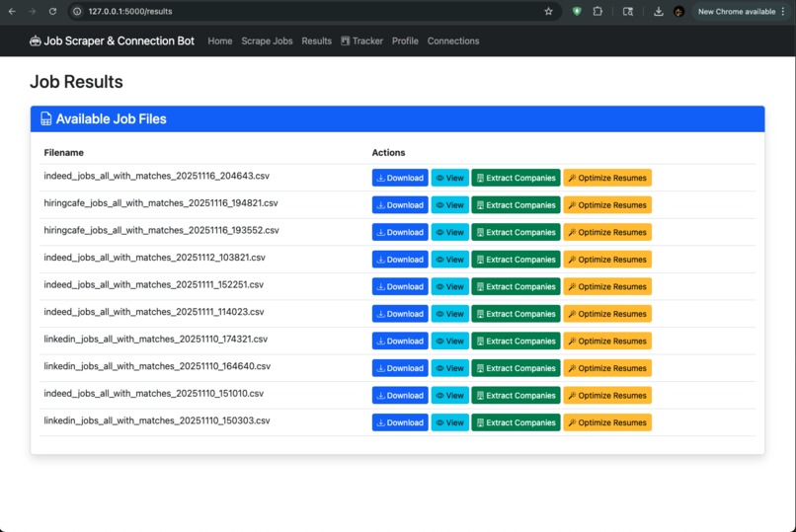This screenshot has width=796, height=532.
Task: View the indeed 20251110_151010 file
Action: (449, 396)
